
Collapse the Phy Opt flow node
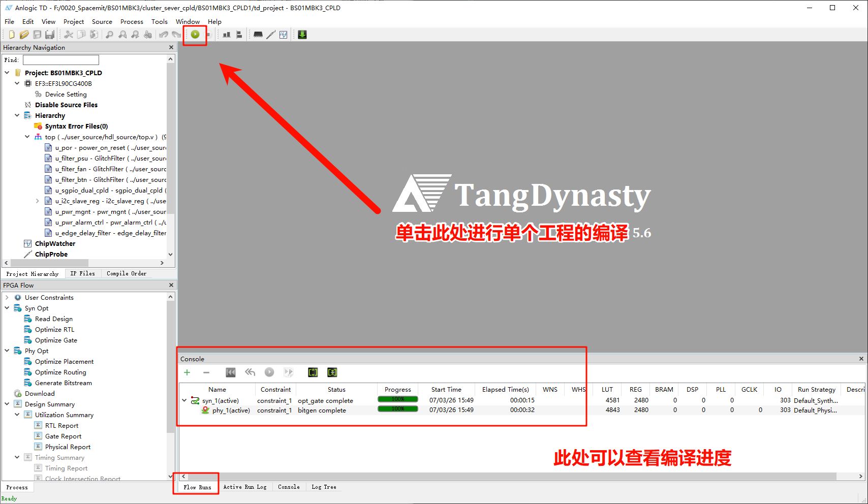click(7, 351)
